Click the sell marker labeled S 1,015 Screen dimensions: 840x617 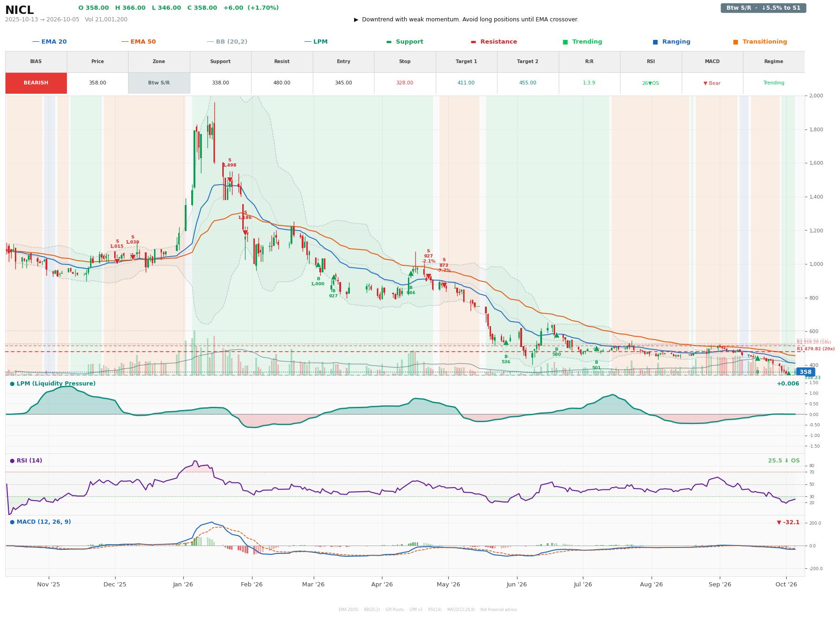[117, 261]
